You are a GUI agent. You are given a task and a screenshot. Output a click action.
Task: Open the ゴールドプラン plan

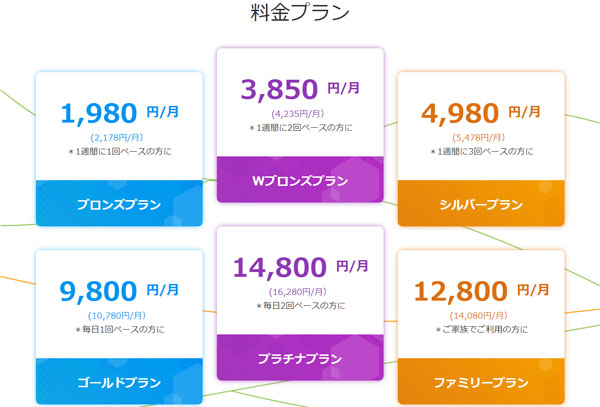pos(119,384)
